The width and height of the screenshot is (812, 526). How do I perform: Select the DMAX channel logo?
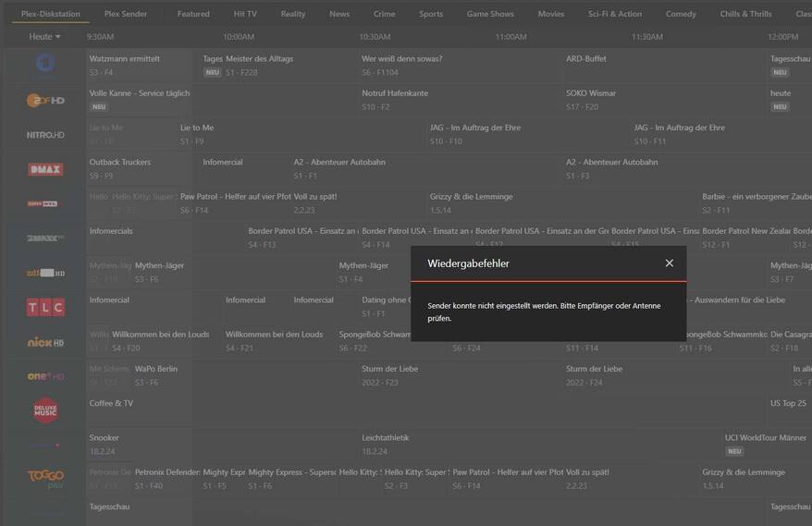(x=45, y=169)
